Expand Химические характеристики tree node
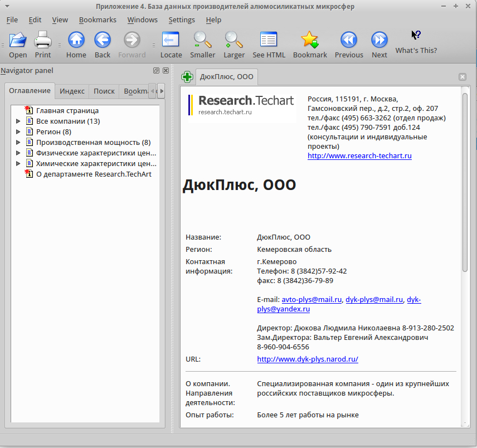477x448 pixels. pos(18,164)
